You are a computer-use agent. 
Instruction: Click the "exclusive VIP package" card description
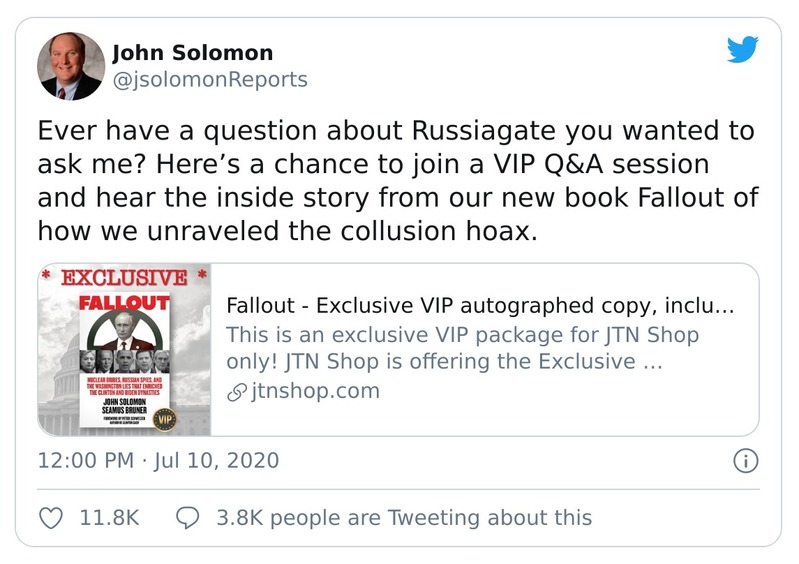[462, 348]
